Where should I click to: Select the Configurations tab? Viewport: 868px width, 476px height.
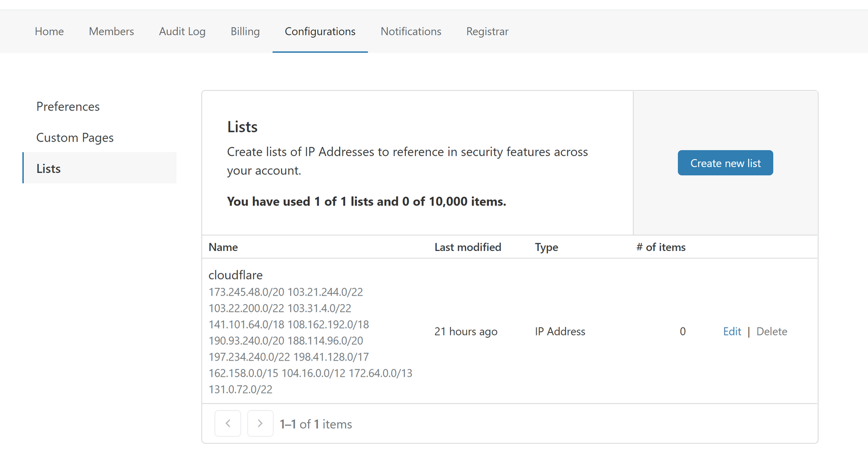tap(320, 31)
